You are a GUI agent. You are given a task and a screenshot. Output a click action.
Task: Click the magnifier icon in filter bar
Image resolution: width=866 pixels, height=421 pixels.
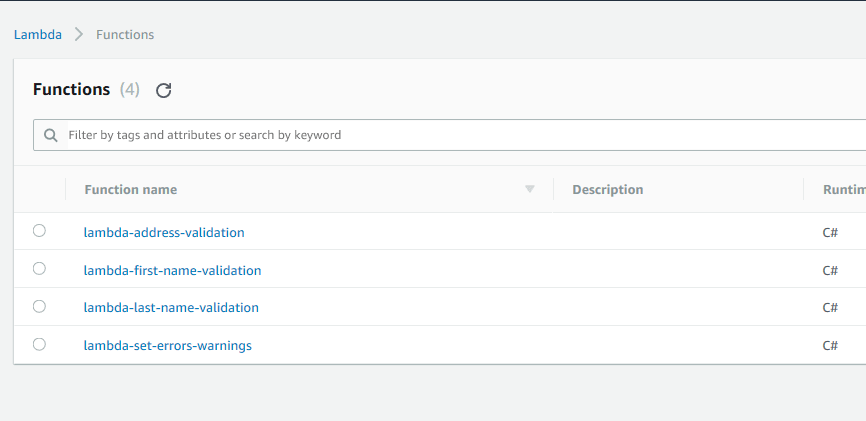[51, 135]
